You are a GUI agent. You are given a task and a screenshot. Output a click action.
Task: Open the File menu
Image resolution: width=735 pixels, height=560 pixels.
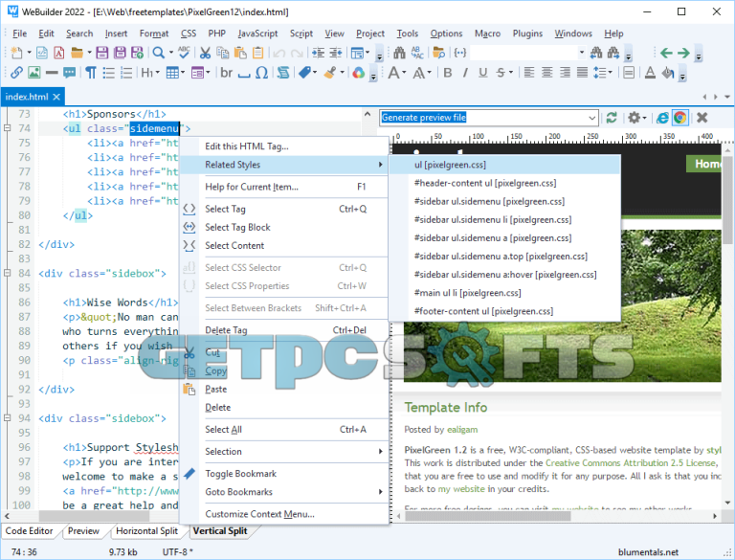(x=19, y=34)
